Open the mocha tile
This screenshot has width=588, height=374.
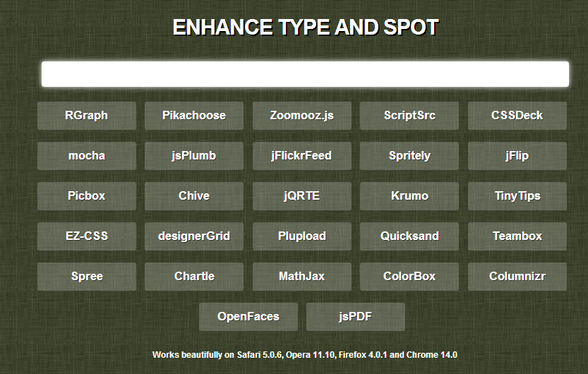tap(87, 155)
